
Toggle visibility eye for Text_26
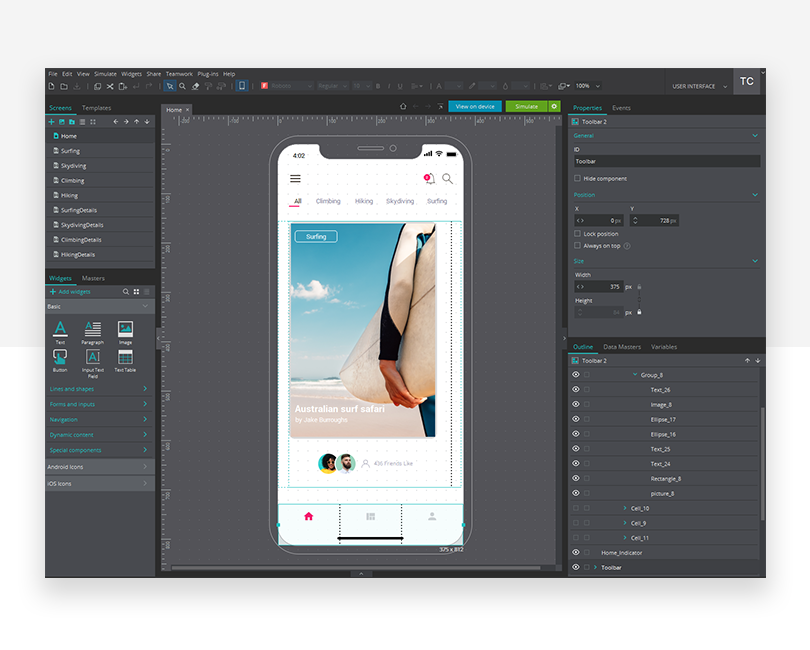tap(575, 389)
